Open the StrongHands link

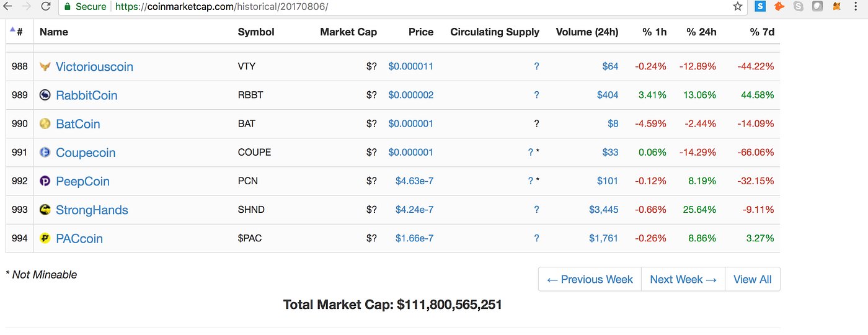click(x=92, y=210)
